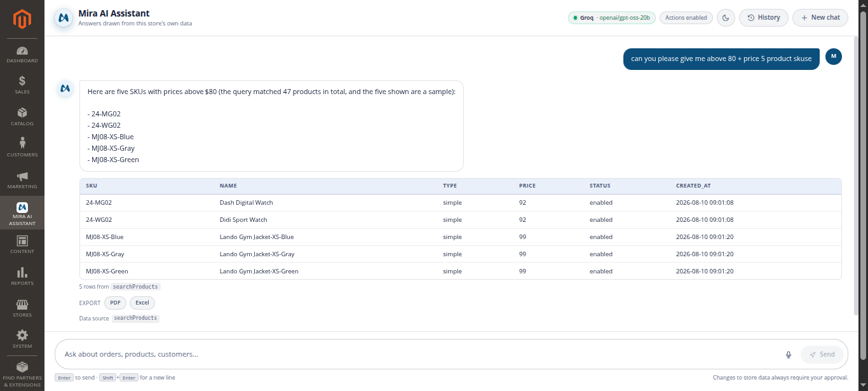Click the microphone voice input icon
This screenshot has height=391, width=868.
(789, 355)
